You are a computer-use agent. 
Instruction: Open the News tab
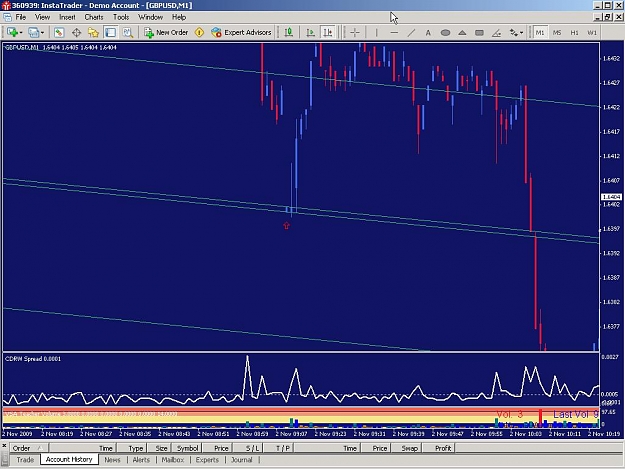tap(112, 460)
